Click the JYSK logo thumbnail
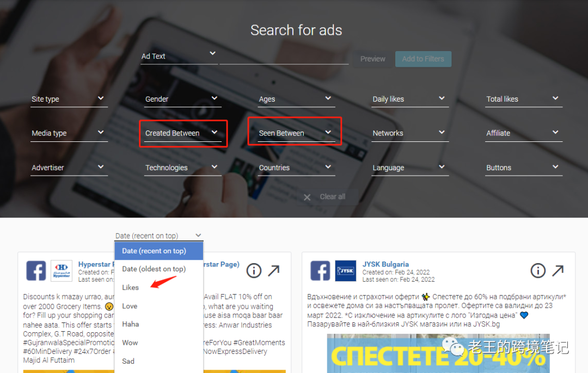588x373 pixels. [345, 270]
